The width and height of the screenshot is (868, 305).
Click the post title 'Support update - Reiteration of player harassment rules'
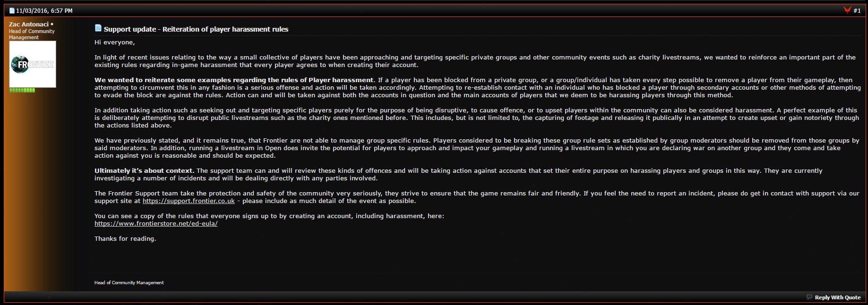pos(196,29)
